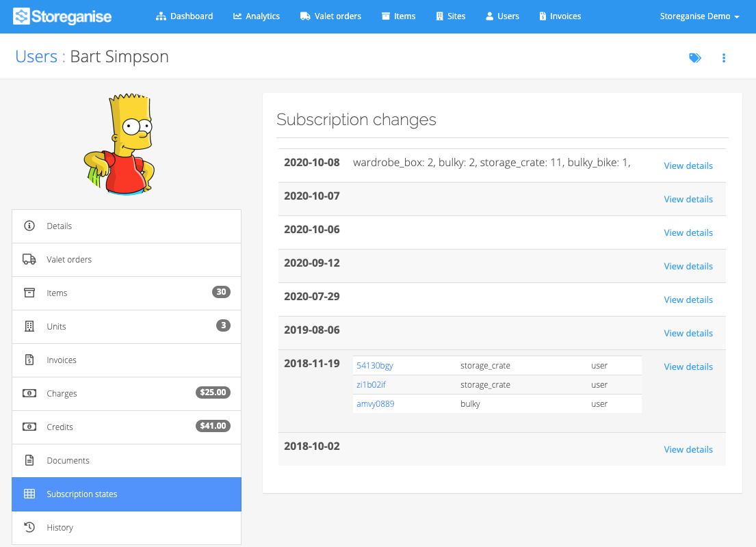This screenshot has width=756, height=547.
Task: Select the Details sidebar tab
Action: (127, 226)
